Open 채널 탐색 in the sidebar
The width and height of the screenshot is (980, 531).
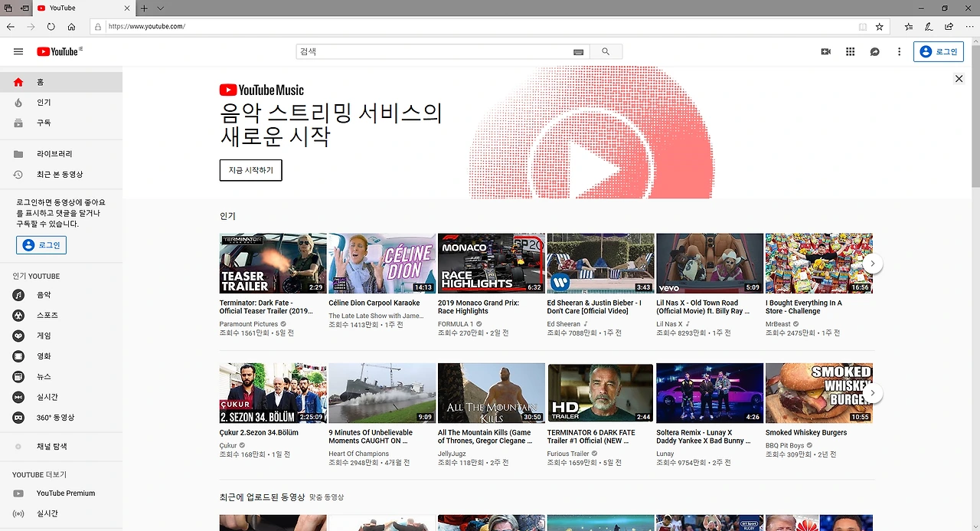61,446
